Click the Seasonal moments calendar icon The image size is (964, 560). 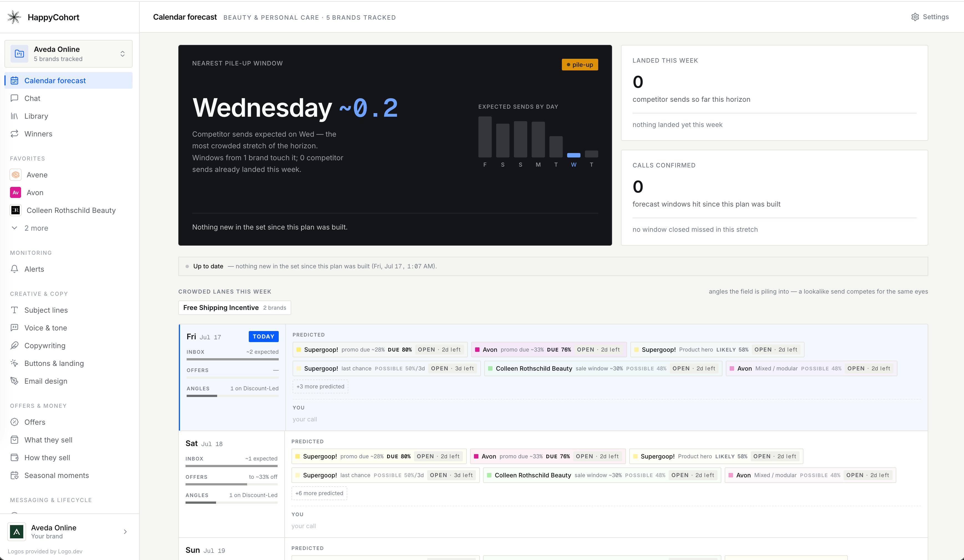[14, 475]
